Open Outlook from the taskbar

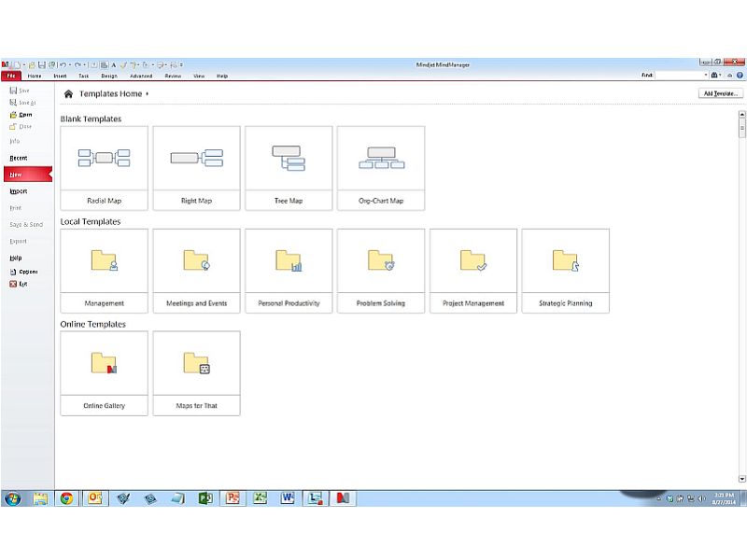pyautogui.click(x=95, y=498)
